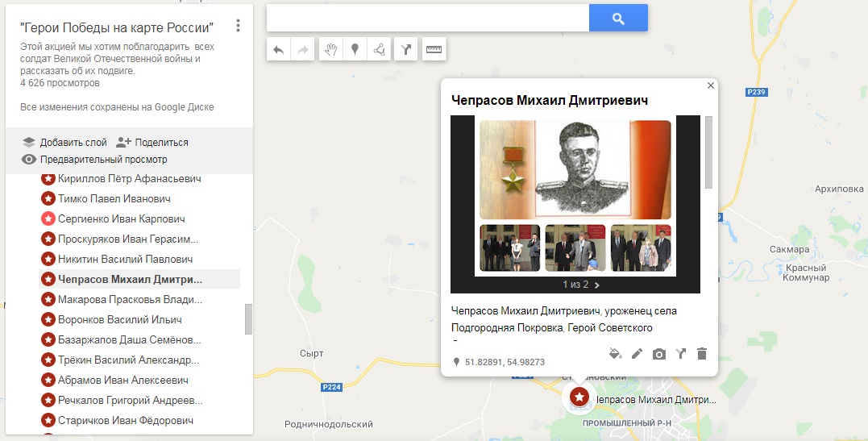The height and width of the screenshot is (441, 868).
Task: Go to next photo in popup
Action: click(x=596, y=285)
